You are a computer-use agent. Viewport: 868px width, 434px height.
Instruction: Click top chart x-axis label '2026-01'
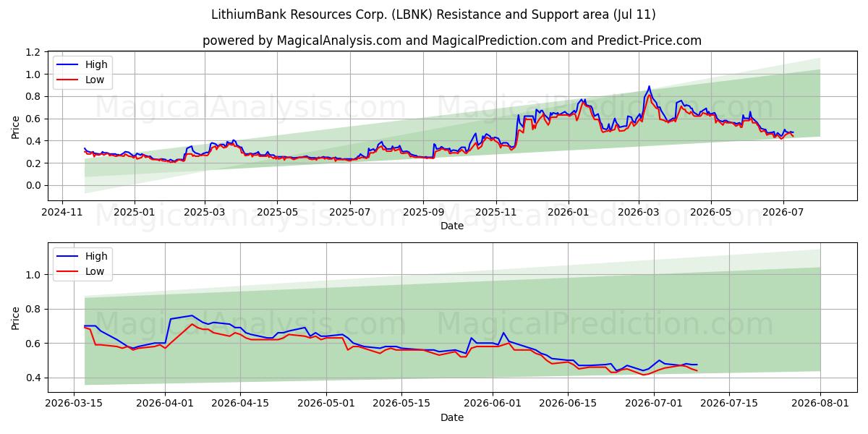click(569, 213)
